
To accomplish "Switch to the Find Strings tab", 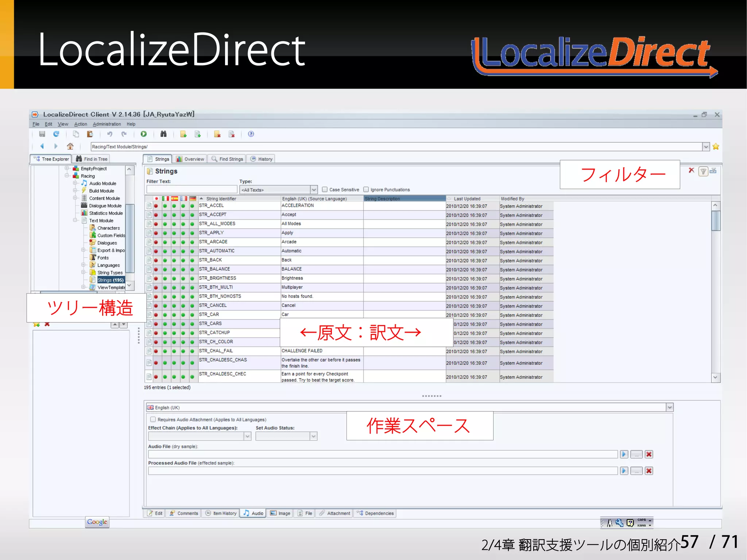I will (227, 159).
